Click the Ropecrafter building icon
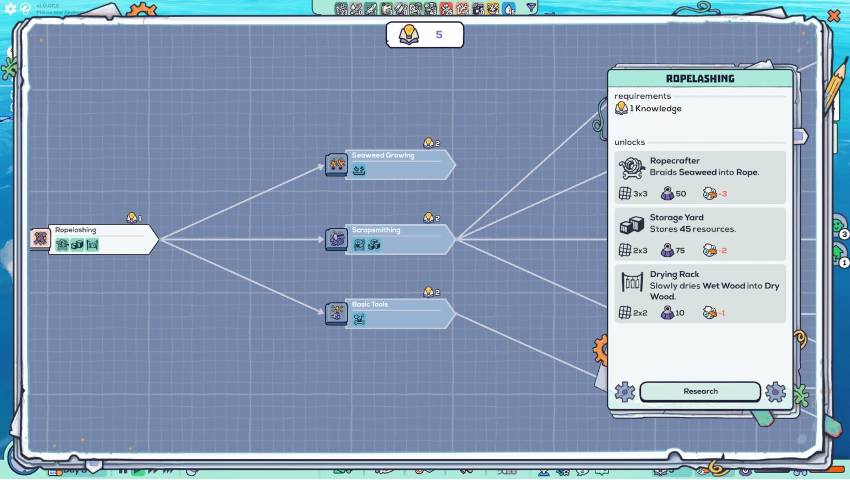Image resolution: width=850 pixels, height=480 pixels. (x=630, y=167)
